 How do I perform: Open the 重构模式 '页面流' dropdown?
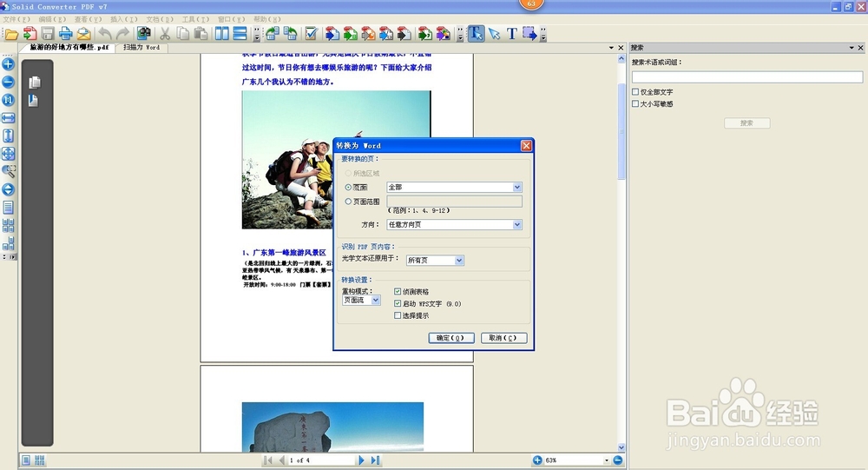(x=375, y=300)
